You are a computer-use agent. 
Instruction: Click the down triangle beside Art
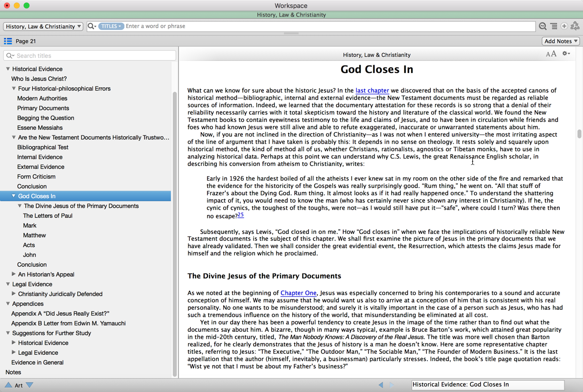point(30,385)
